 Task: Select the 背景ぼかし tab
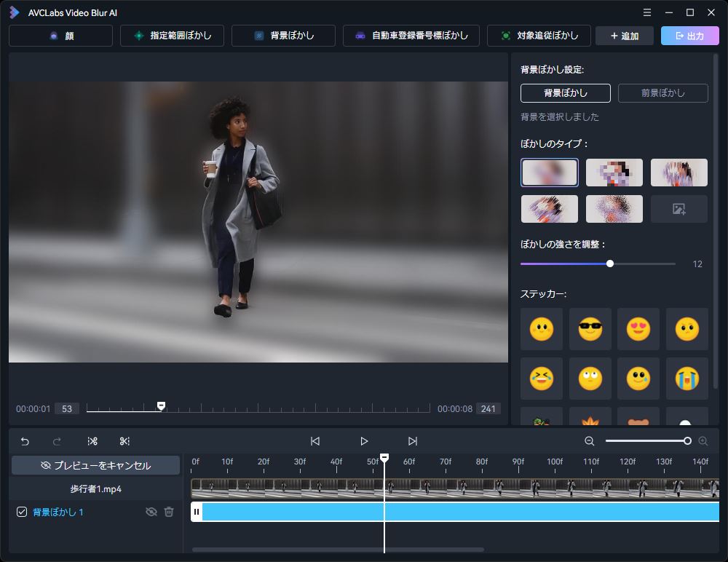(x=283, y=35)
